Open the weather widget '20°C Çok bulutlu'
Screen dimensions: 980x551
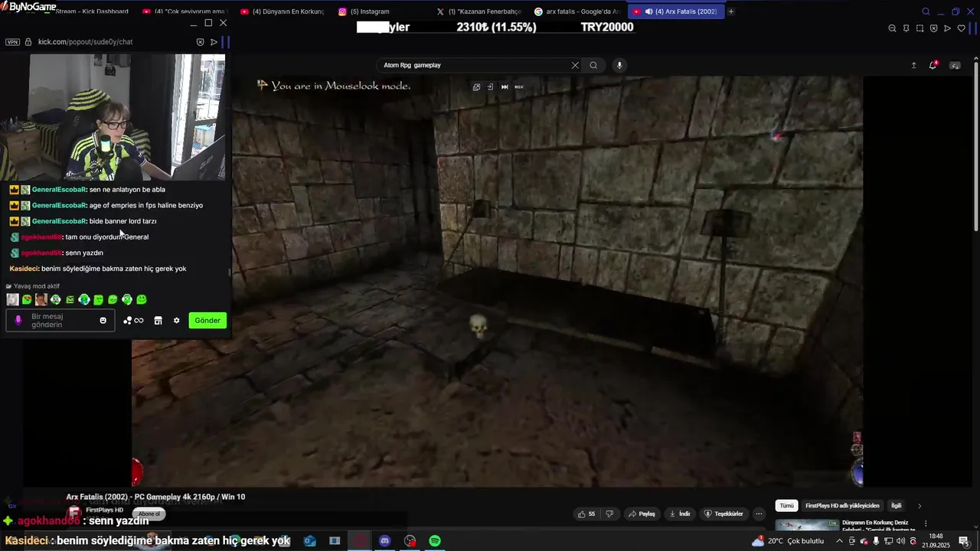(788, 541)
